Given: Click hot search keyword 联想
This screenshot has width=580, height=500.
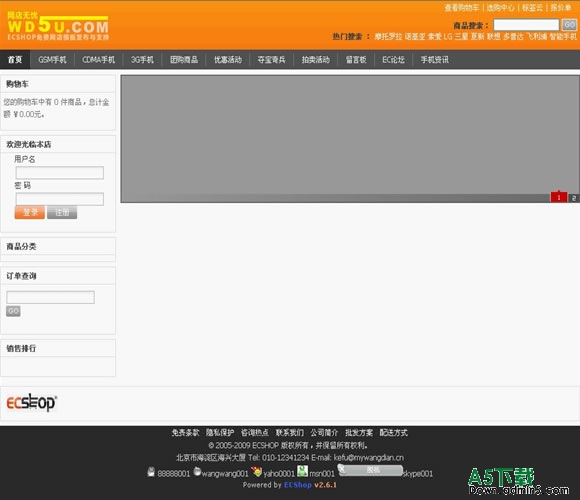Looking at the screenshot, I should pos(493,37).
